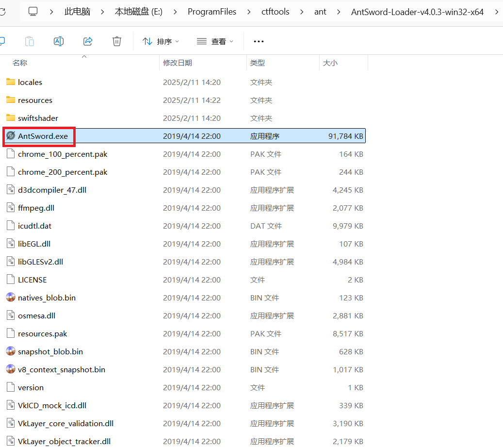The height and width of the screenshot is (448, 503).
Task: Click the 9,979 KB size of icudtl.dat
Action: pyautogui.click(x=348, y=226)
